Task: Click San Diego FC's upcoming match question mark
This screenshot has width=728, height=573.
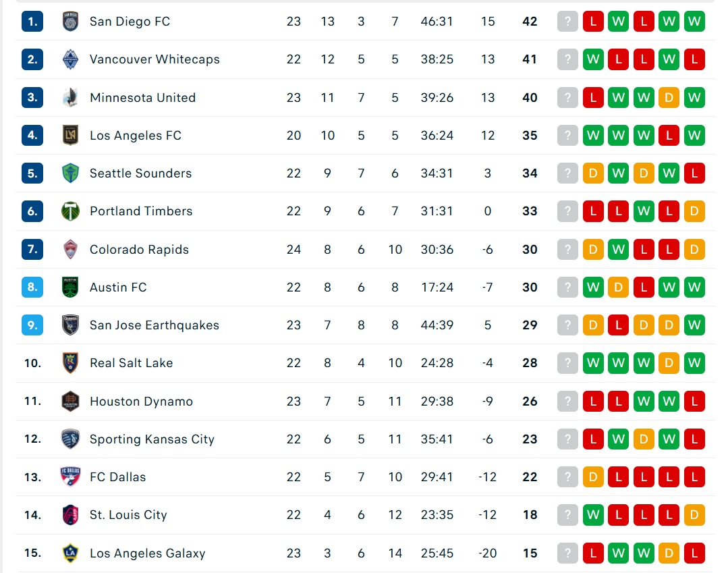Action: (x=567, y=22)
